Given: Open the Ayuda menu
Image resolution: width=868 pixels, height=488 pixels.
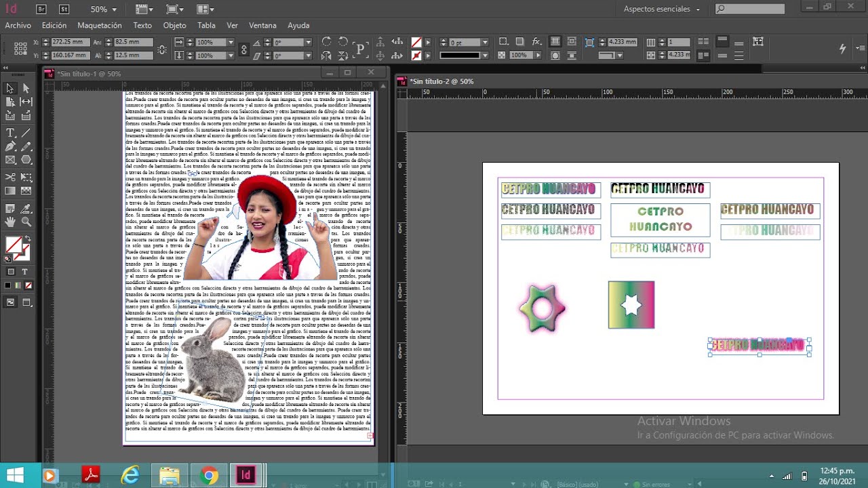Looking at the screenshot, I should click(298, 25).
